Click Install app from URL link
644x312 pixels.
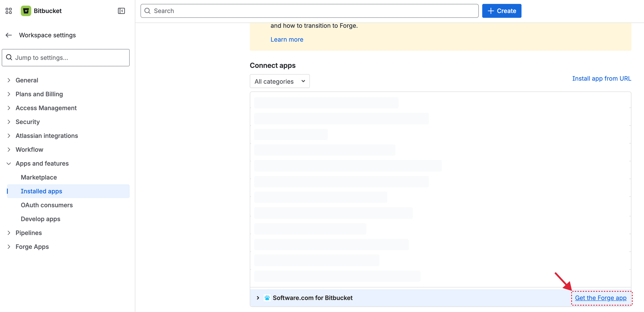602,78
